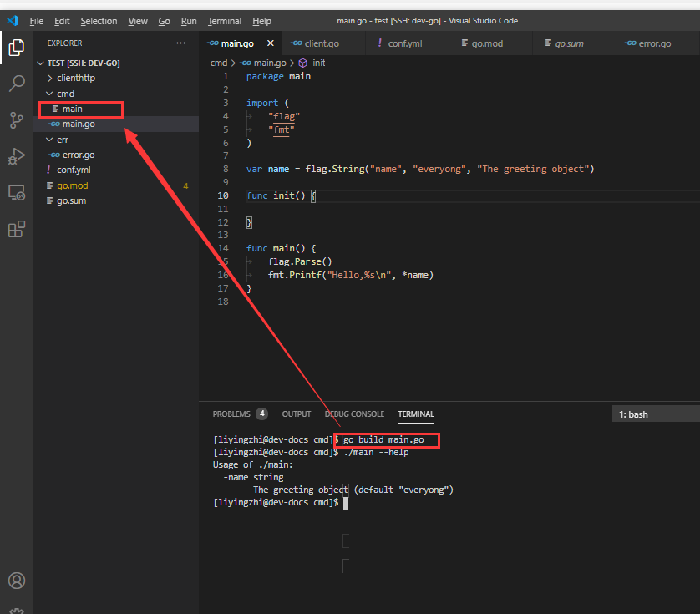Open terminal selector dropdown '1: bash'
This screenshot has height=614, width=700.
coord(656,414)
